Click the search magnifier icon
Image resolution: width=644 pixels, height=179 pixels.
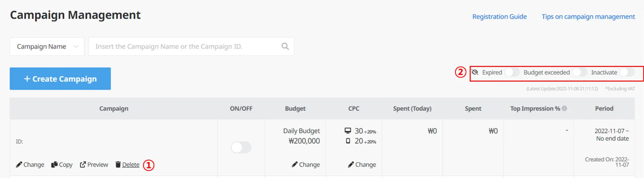[x=285, y=46]
